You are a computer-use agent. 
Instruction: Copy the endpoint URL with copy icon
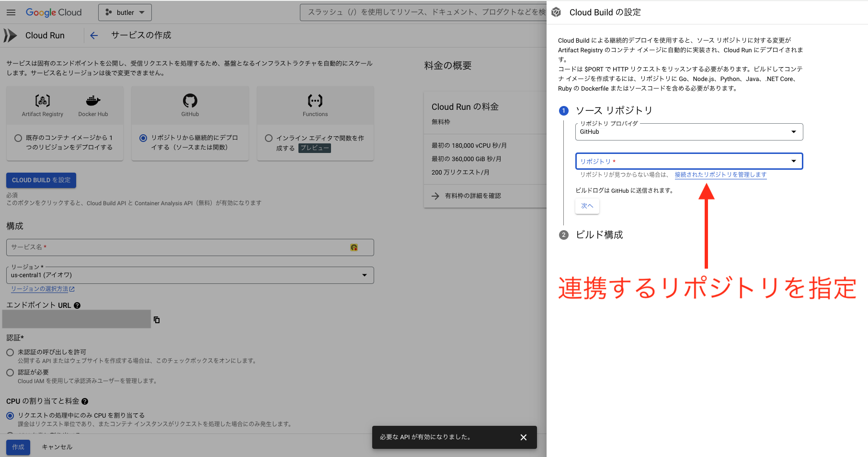tap(157, 319)
